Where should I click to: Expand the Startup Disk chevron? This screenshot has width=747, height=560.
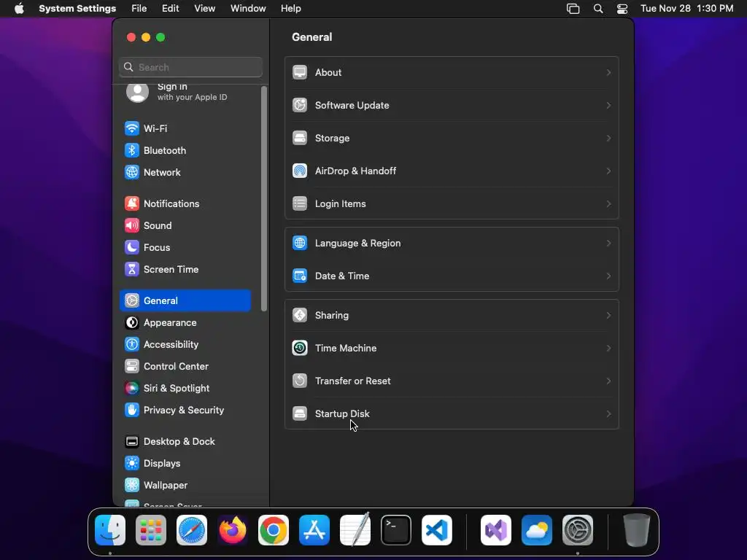pyautogui.click(x=608, y=414)
